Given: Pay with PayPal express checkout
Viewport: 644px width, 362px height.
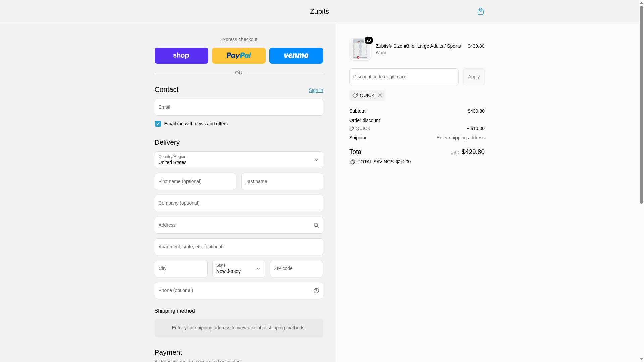Looking at the screenshot, I should (x=238, y=56).
